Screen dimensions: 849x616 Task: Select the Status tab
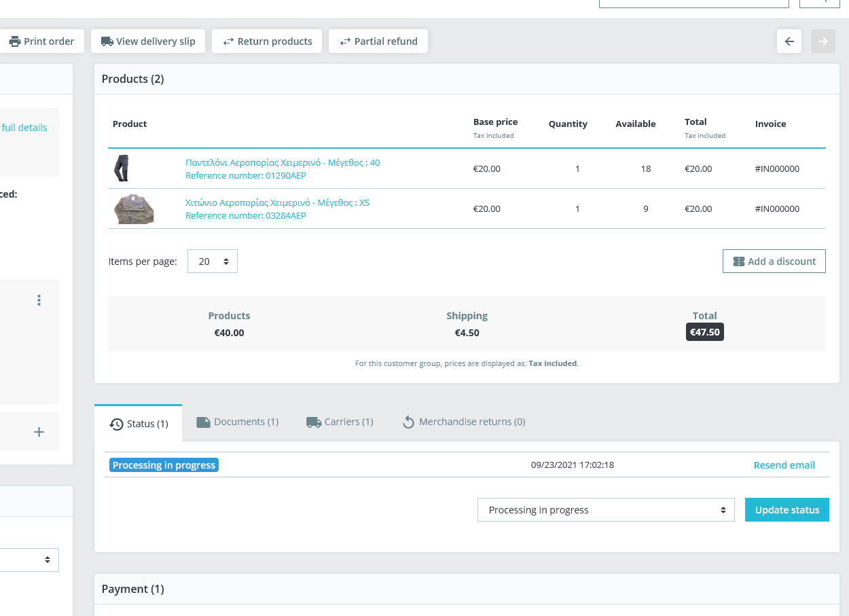pyautogui.click(x=139, y=424)
